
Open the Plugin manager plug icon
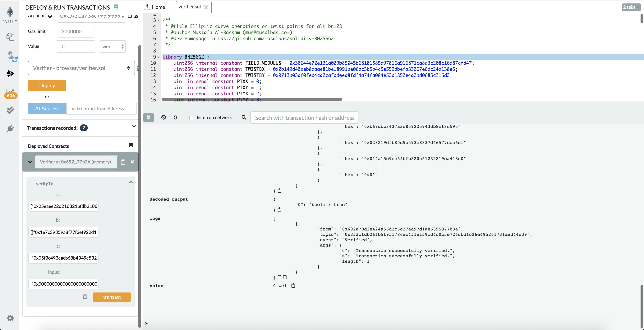(x=10, y=129)
